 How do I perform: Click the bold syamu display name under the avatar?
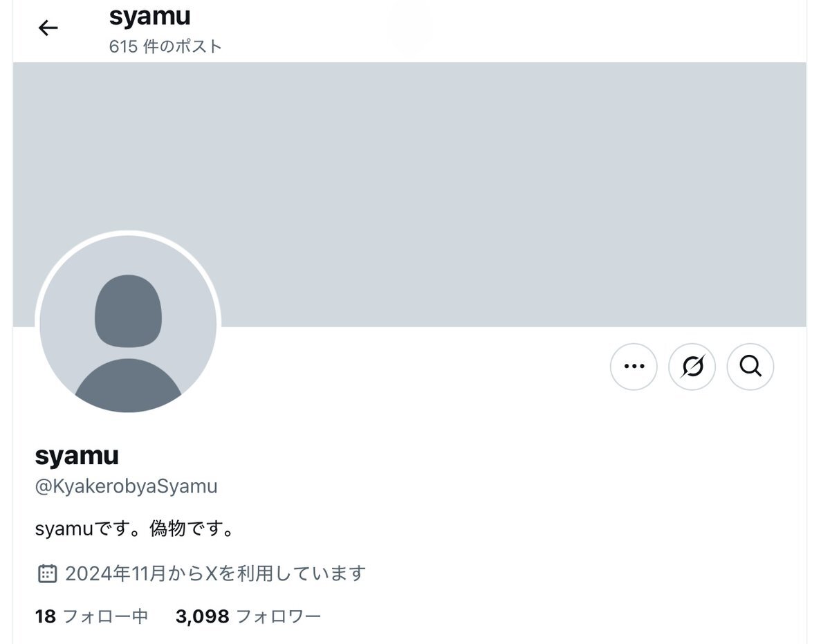77,455
